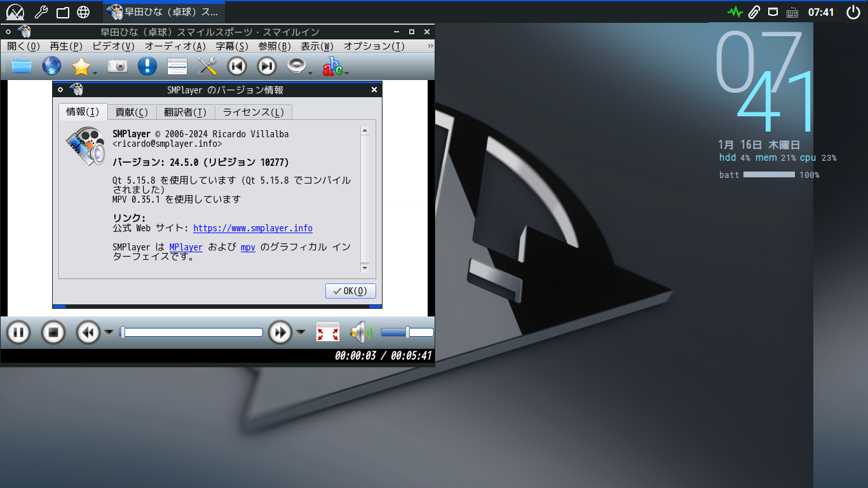Toggle fullscreen with the red arrows icon
Viewport: 868px width, 488px height.
[328, 332]
